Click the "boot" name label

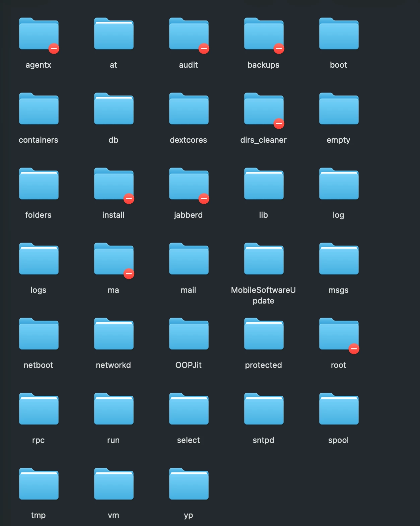point(339,65)
